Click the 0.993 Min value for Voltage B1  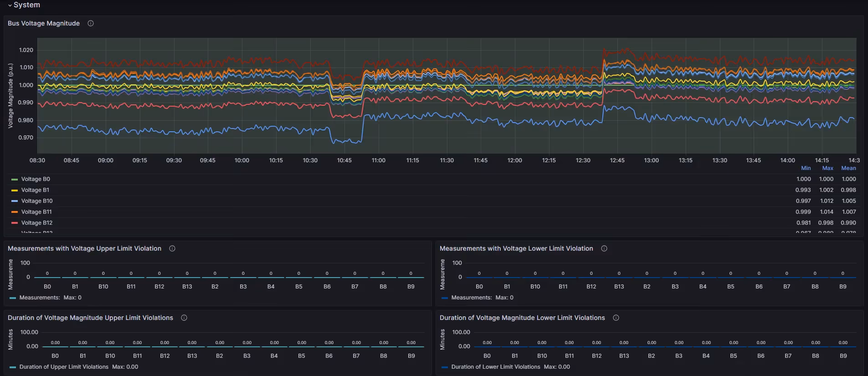pyautogui.click(x=803, y=190)
